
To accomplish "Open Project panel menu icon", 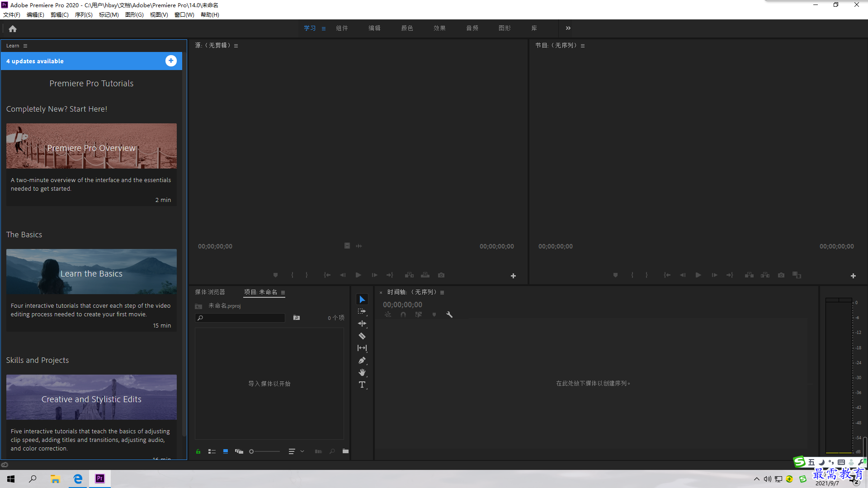I will (x=283, y=292).
